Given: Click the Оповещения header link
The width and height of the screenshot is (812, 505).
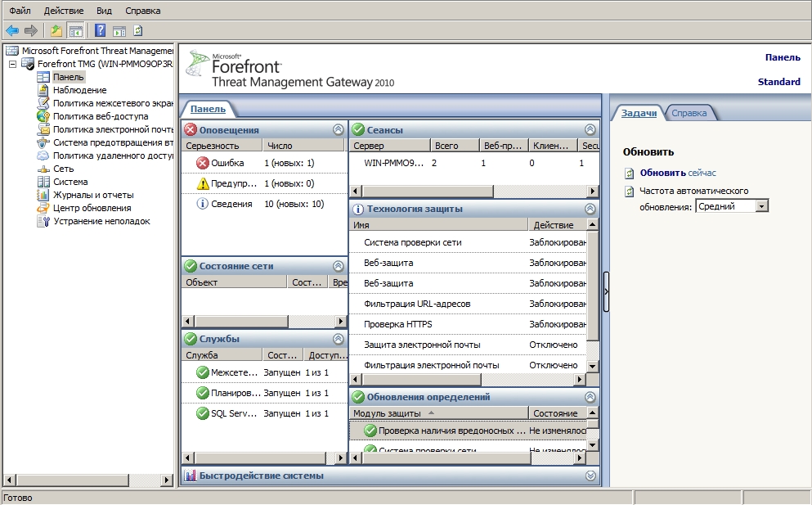Looking at the screenshot, I should click(x=229, y=130).
